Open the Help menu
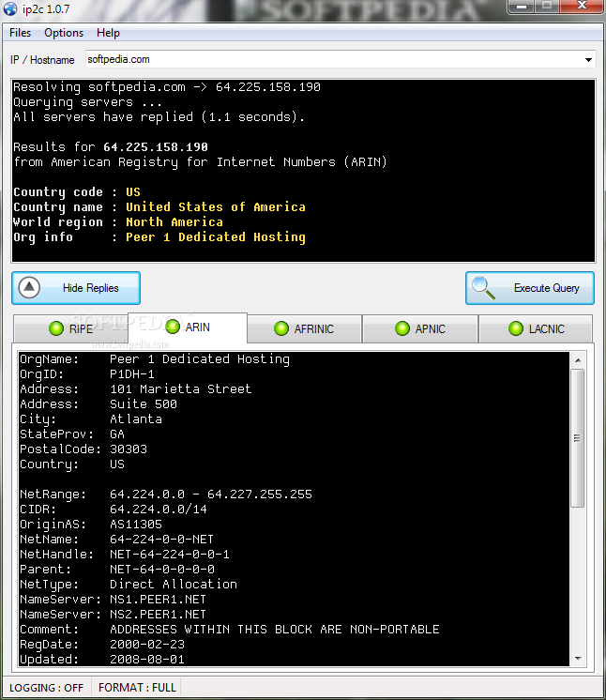Viewport: 606px width, 700px height. point(108,33)
